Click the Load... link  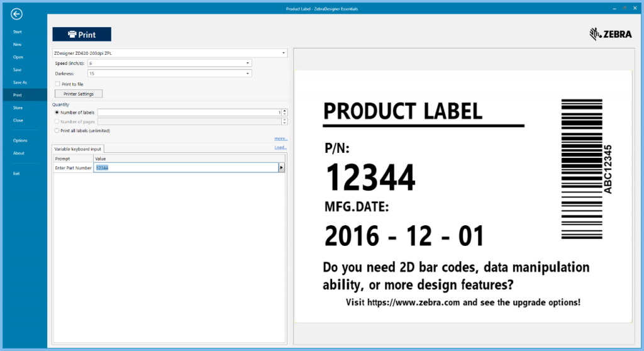(280, 148)
